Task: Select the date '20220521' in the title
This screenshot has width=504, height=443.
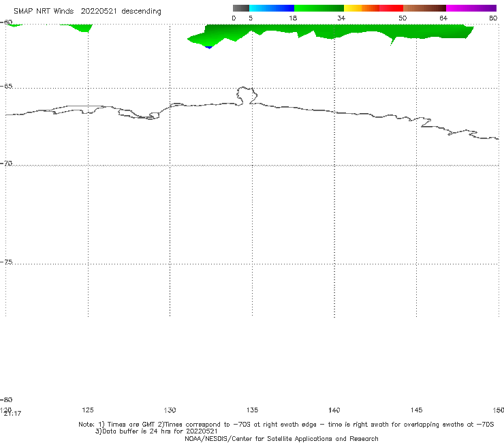Action: tap(98, 11)
